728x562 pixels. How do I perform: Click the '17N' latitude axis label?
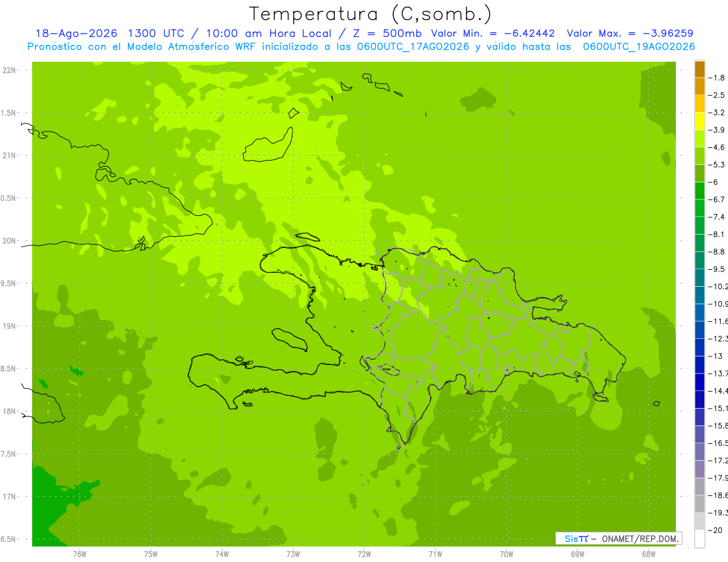coord(8,497)
